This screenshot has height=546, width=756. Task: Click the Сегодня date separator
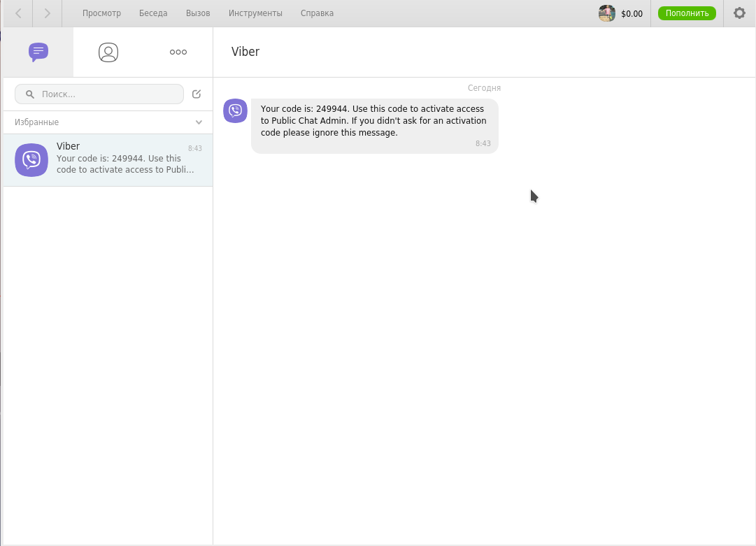coord(484,87)
